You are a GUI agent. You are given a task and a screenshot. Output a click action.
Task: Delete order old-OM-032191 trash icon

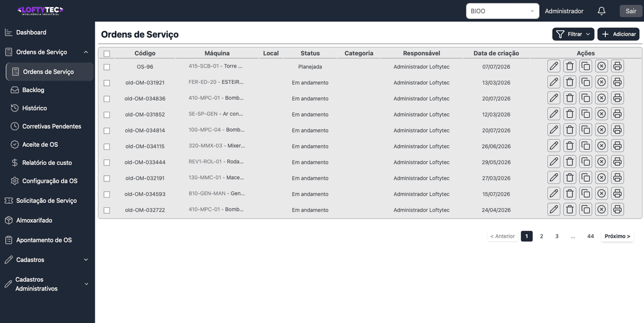[569, 178]
